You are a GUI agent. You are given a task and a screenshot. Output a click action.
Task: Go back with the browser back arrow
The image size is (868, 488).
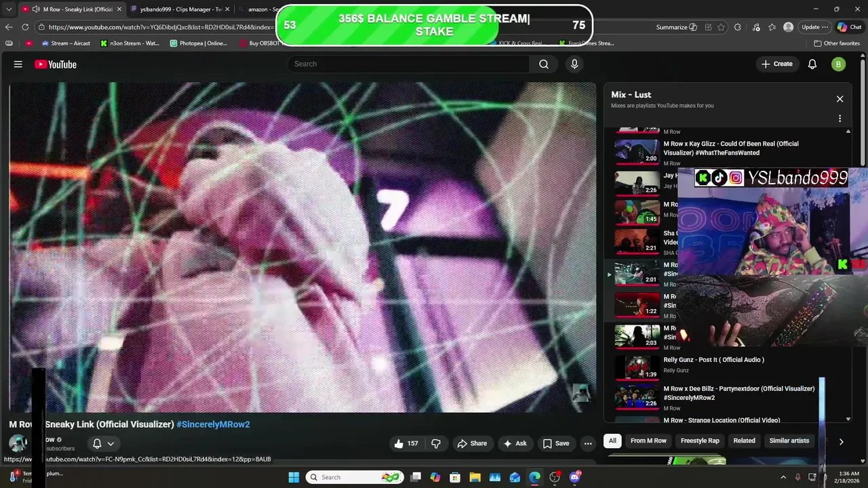pyautogui.click(x=9, y=27)
